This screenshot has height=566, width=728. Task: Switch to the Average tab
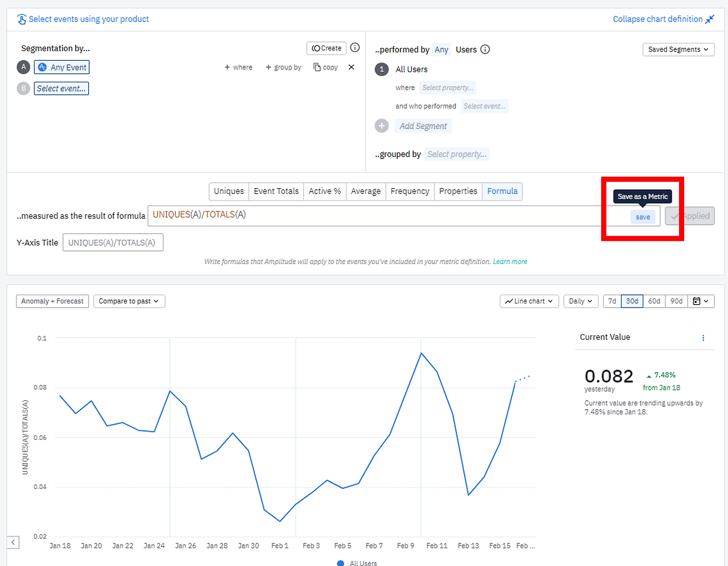[x=366, y=192]
